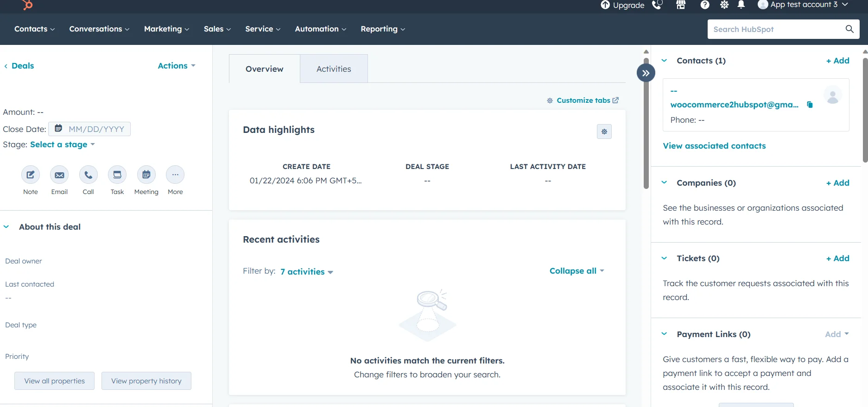Click the Email action icon

pyautogui.click(x=59, y=175)
